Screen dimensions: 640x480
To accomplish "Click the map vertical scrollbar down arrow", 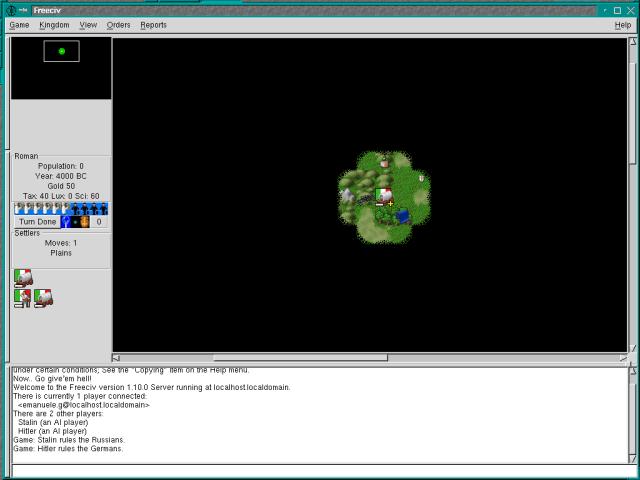I will pos(633,349).
